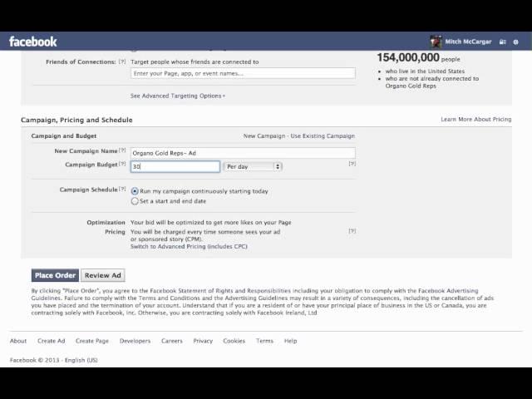Open Facebook Statement of Rights and Responsibilities link
This screenshot has width=532, height=399.
point(220,291)
